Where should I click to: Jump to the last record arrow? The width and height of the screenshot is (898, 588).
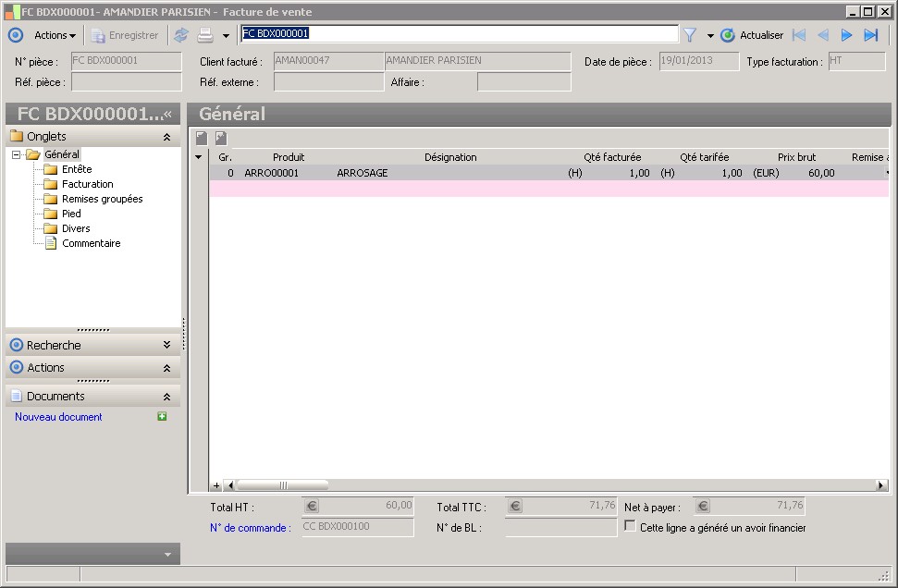870,35
